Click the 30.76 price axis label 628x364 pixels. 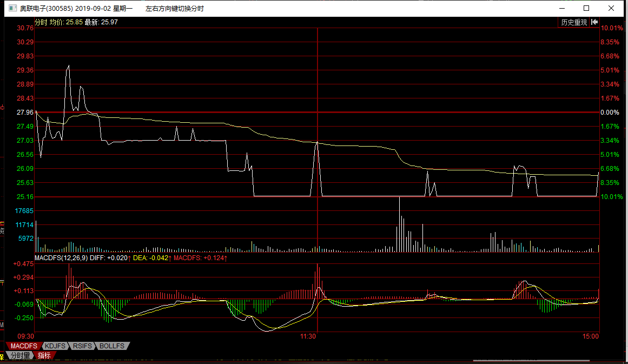pyautogui.click(x=25, y=28)
